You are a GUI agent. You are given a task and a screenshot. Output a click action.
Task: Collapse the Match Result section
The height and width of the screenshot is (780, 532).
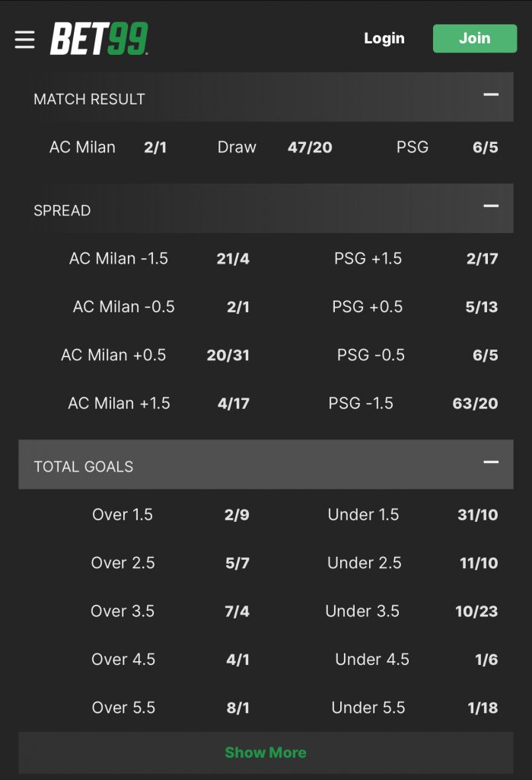[491, 94]
